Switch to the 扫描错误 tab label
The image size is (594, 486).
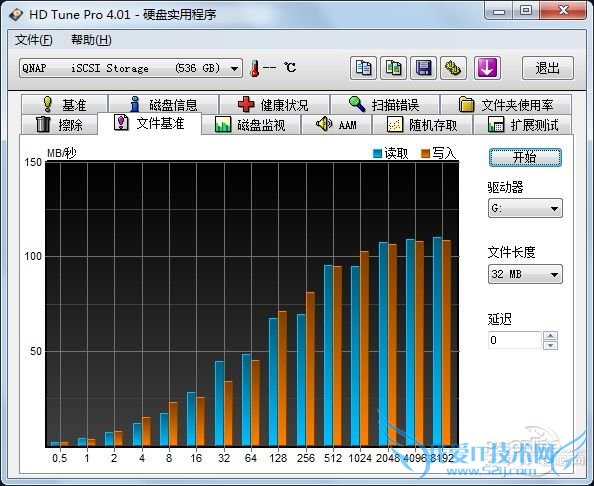pyautogui.click(x=395, y=105)
